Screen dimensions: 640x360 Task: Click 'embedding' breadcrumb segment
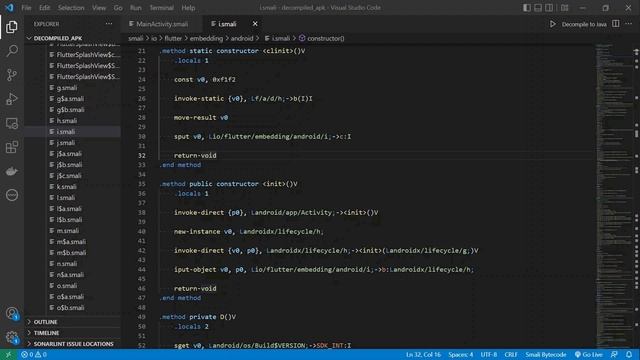pos(206,38)
